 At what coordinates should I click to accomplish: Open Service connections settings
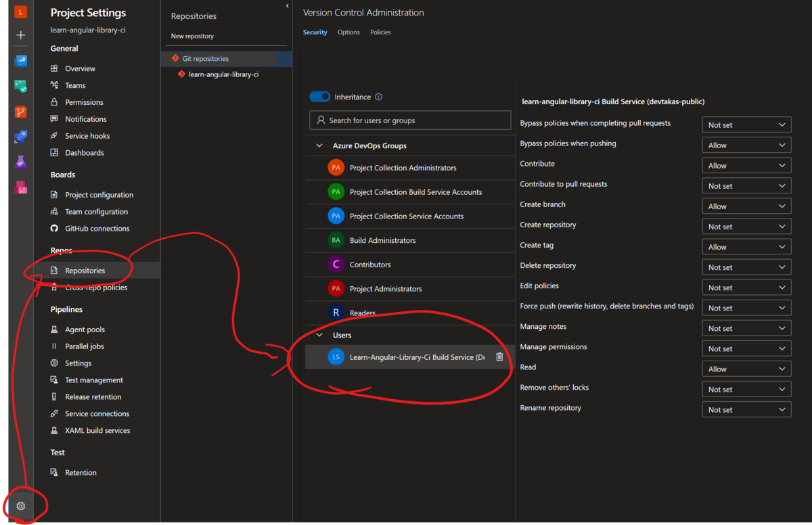click(x=97, y=414)
